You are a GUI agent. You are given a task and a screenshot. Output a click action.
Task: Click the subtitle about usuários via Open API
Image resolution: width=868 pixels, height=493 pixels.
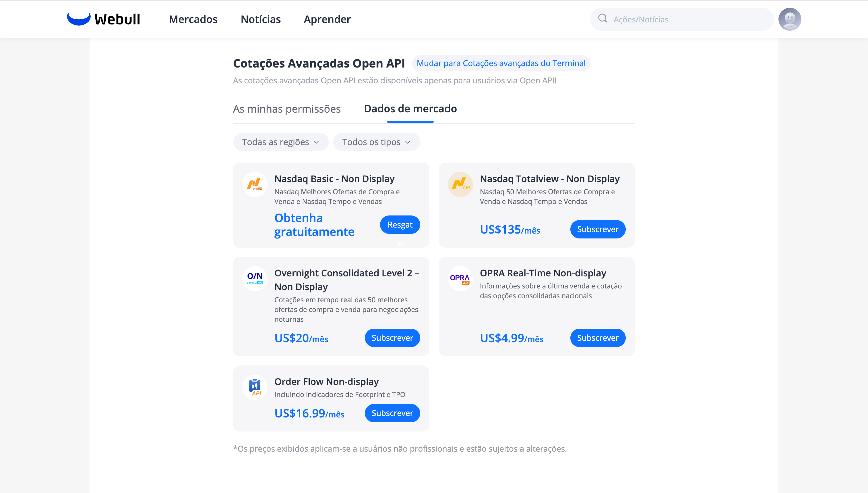(x=395, y=80)
